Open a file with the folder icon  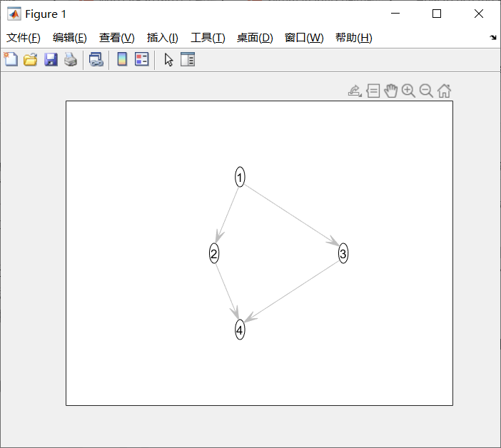[31, 59]
